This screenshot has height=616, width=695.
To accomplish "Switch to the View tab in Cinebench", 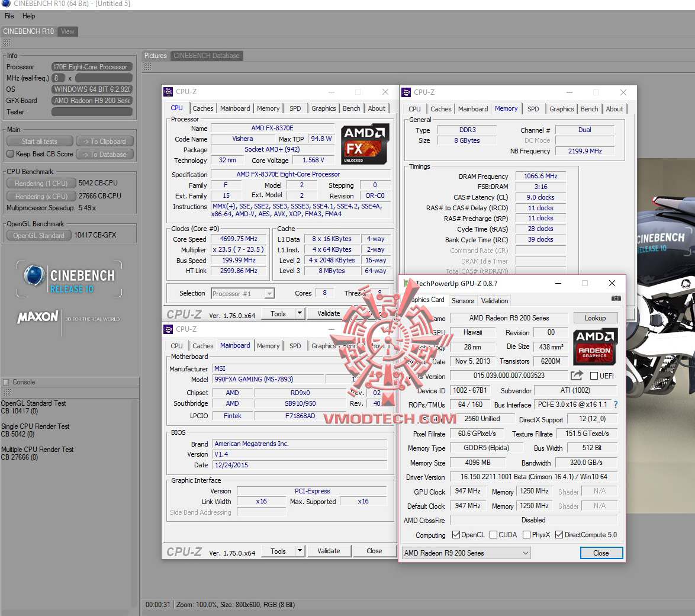I will [x=68, y=31].
